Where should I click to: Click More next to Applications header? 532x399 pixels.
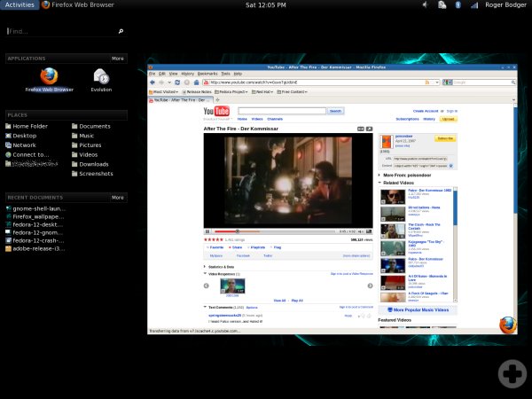118,58
